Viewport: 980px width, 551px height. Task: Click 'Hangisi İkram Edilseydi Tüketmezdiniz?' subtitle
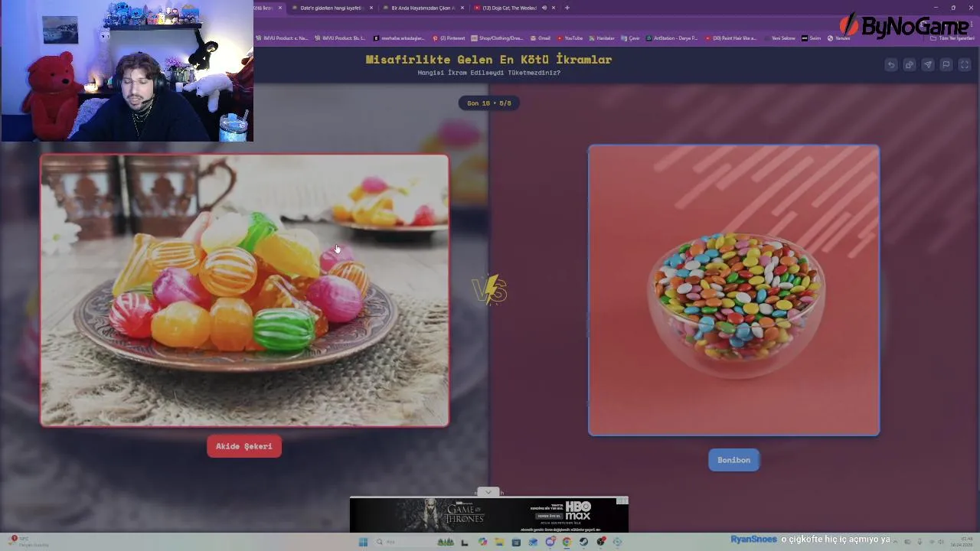click(488, 73)
